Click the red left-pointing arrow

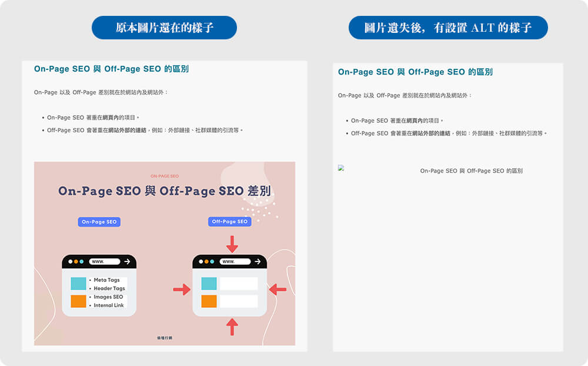pyautogui.click(x=278, y=289)
